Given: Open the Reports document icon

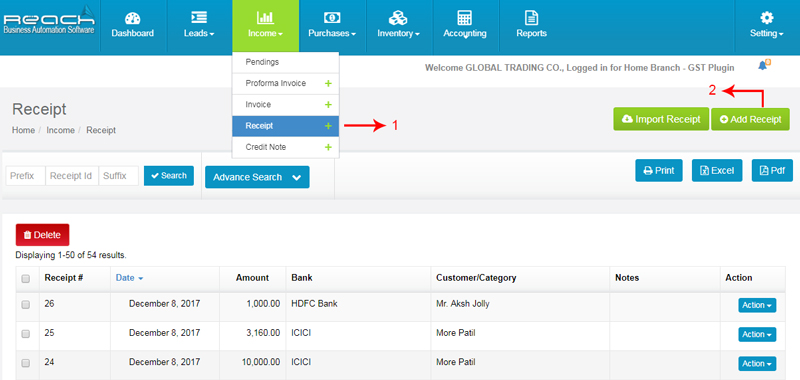Looking at the screenshot, I should pyautogui.click(x=532, y=18).
